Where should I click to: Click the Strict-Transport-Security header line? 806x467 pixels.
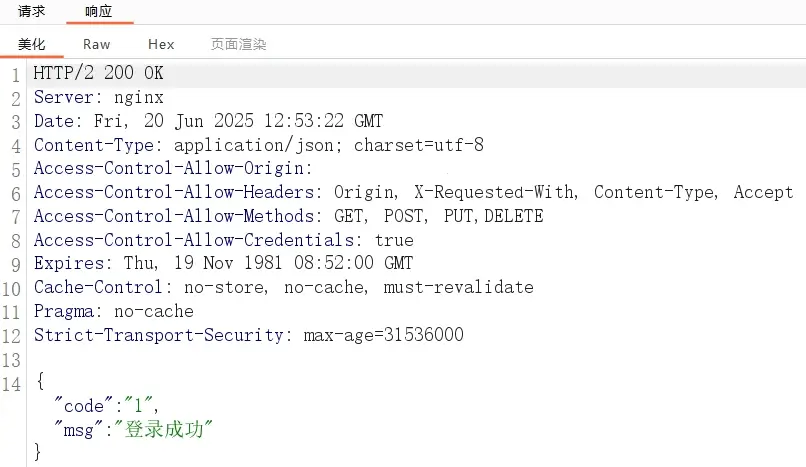pyautogui.click(x=249, y=335)
